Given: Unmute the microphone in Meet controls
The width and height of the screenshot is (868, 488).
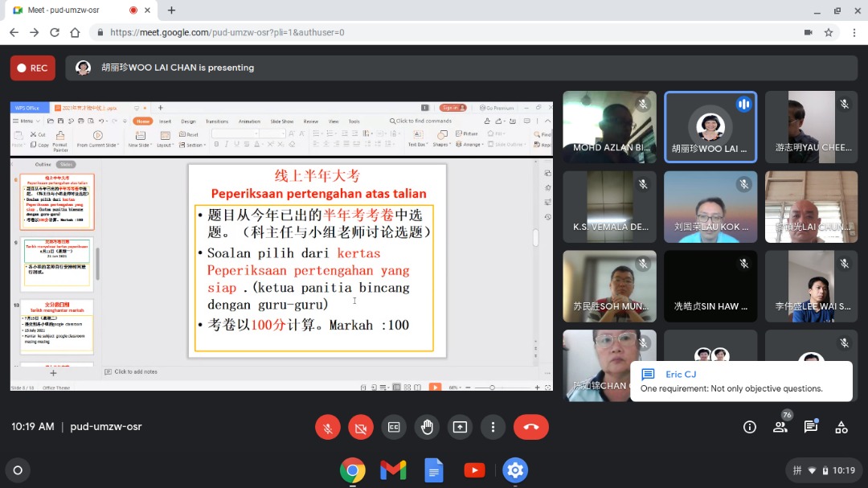Looking at the screenshot, I should tap(327, 427).
